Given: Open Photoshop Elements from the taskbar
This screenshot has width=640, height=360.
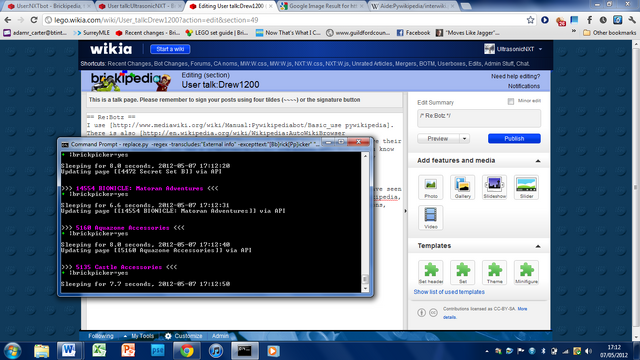Looking at the screenshot, I should point(158,351).
